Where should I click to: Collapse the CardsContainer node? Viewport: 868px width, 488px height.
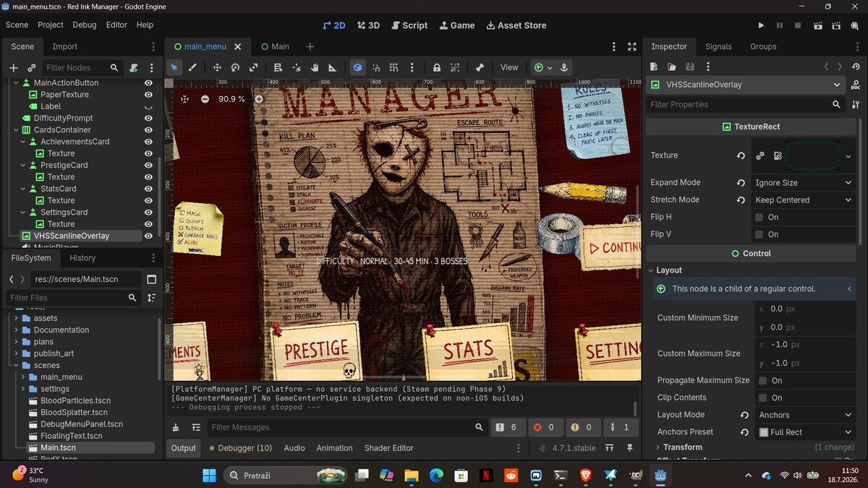[14, 130]
